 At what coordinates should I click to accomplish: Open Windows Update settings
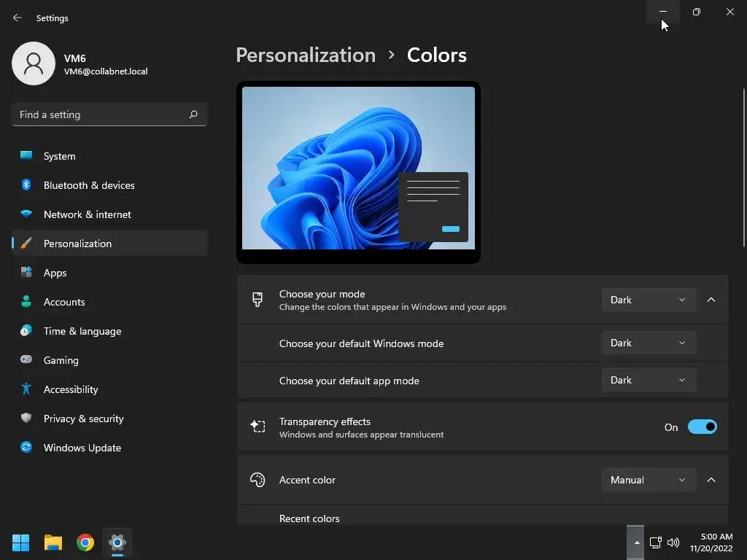109,448
